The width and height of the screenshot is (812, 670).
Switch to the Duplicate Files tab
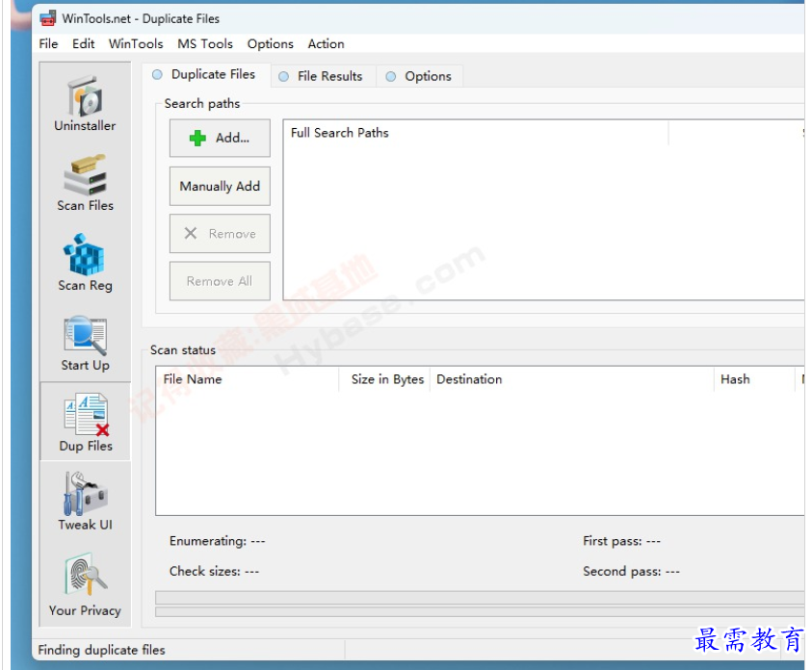click(205, 75)
